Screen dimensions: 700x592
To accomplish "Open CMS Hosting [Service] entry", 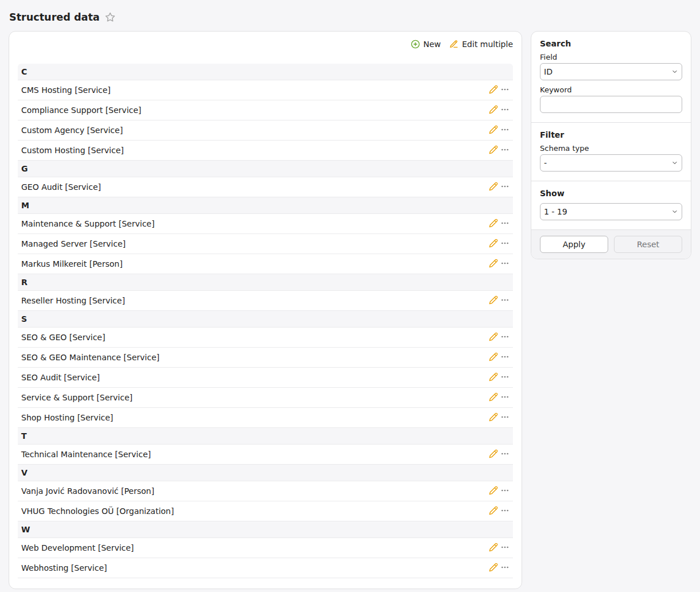I will 66,90.
